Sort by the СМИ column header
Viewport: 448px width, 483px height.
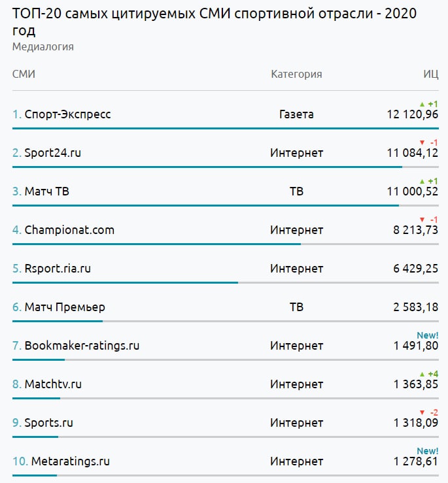tap(24, 74)
